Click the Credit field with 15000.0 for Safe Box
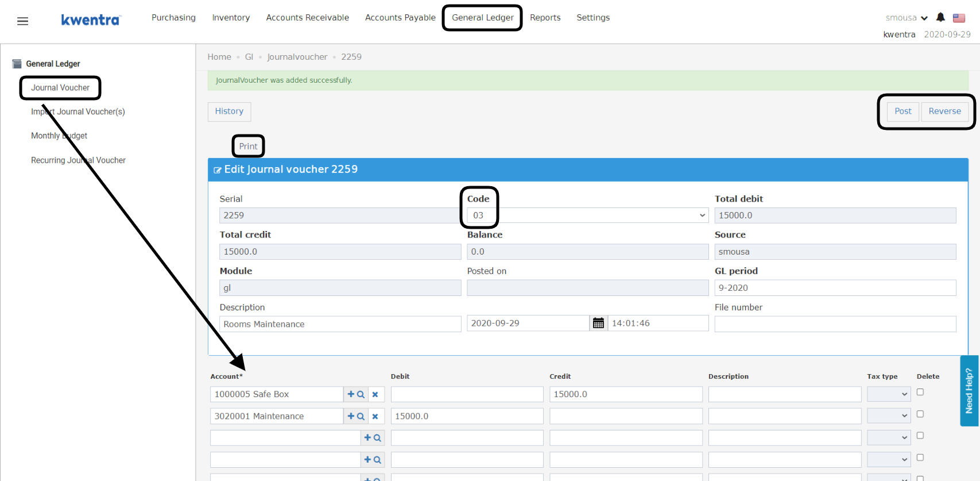Viewport: 980px width, 481px height. click(x=626, y=394)
